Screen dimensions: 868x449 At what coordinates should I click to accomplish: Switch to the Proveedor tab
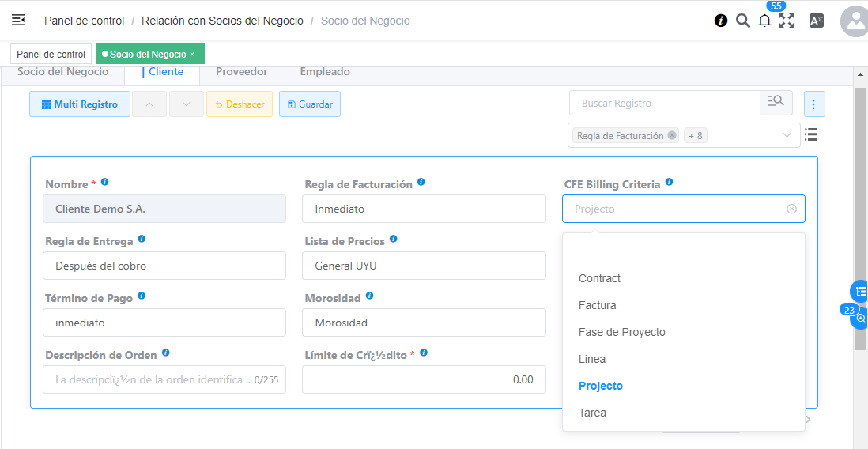242,72
